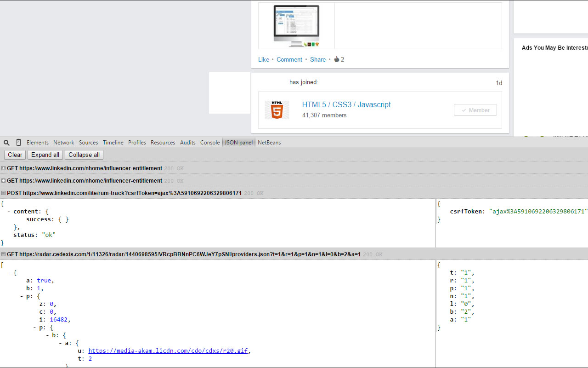Click the value 16482
Image resolution: width=588 pixels, height=368 pixels.
coord(59,320)
